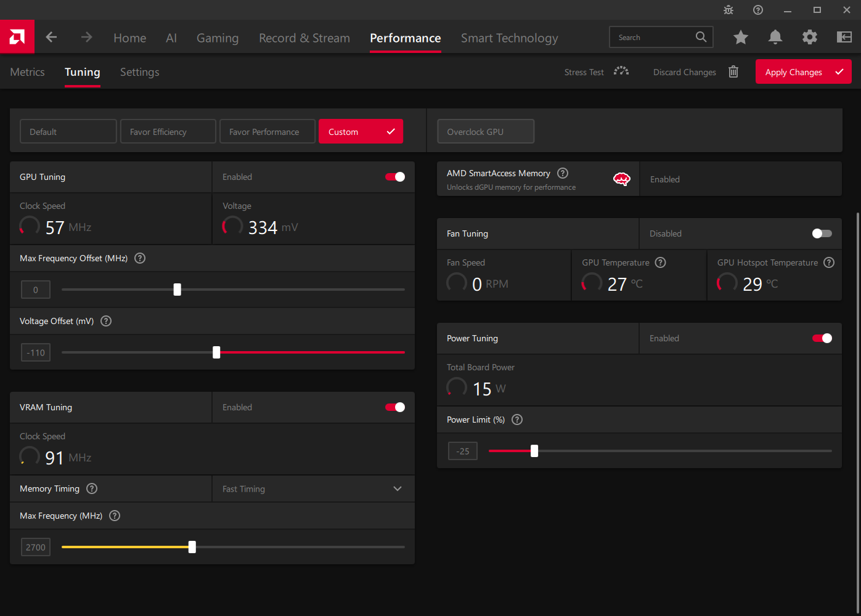The image size is (861, 616).
Task: Show help for Memory Timing
Action: tap(92, 488)
